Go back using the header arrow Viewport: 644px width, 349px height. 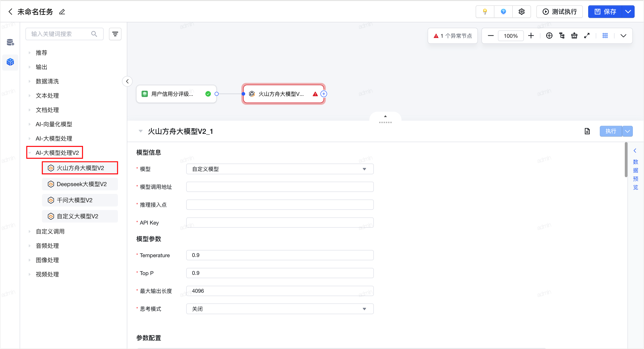tap(10, 12)
